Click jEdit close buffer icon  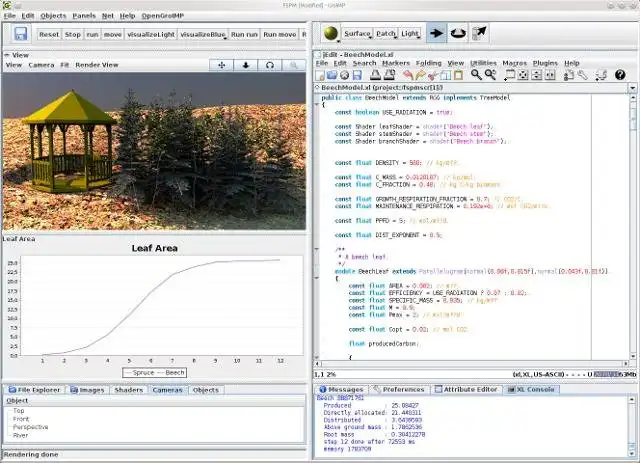click(344, 75)
